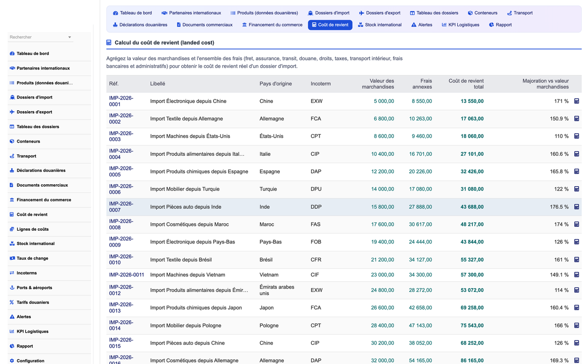Image resolution: width=588 pixels, height=364 pixels.
Task: Click the Pays d'origine column header
Action: 275,84
